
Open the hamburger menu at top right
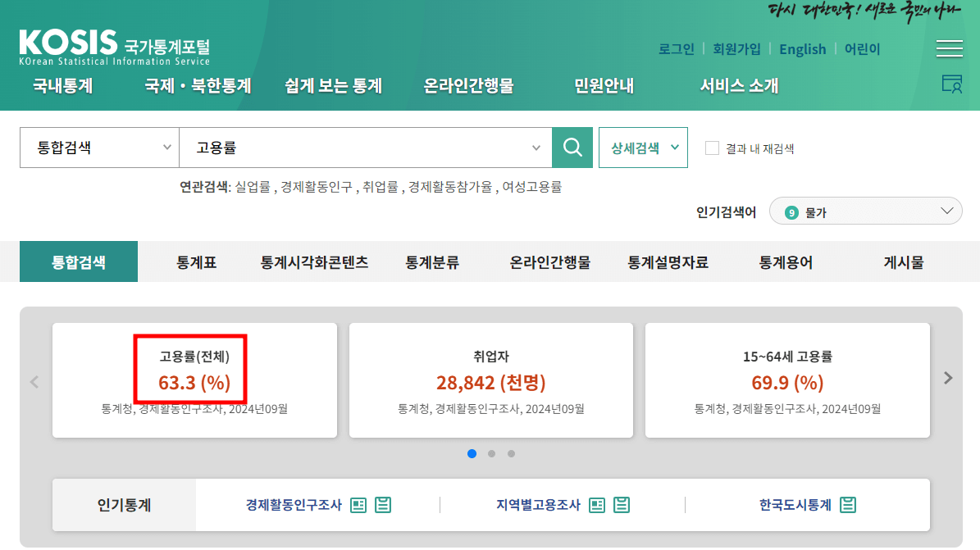click(949, 48)
